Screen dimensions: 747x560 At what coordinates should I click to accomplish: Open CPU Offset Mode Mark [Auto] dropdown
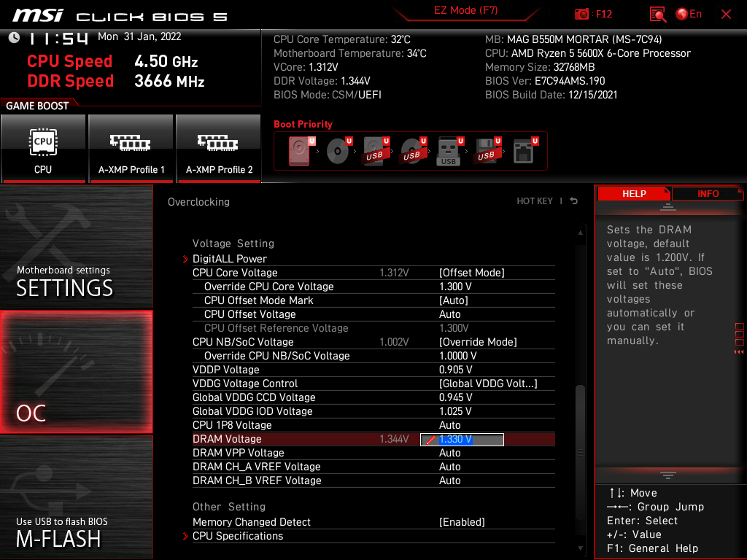coord(454,300)
